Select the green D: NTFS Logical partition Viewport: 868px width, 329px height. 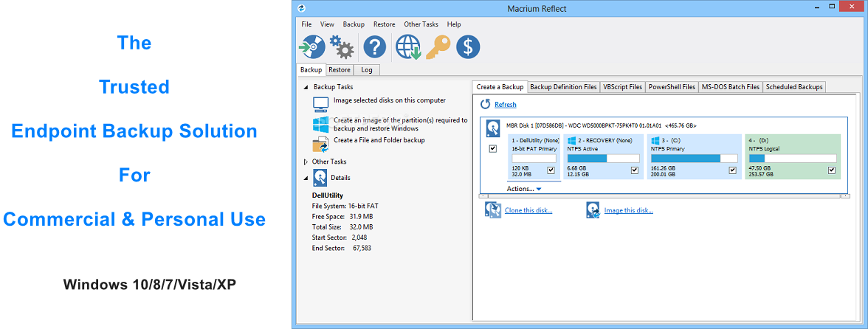click(x=793, y=156)
